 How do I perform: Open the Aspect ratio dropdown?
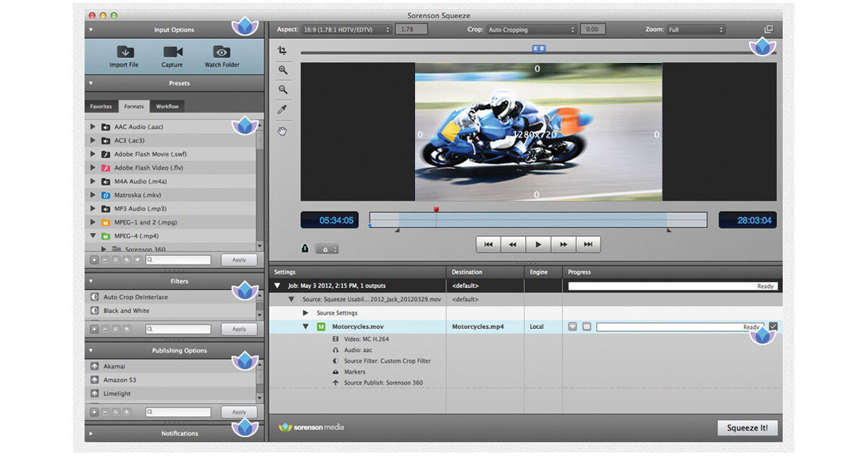tap(346, 30)
